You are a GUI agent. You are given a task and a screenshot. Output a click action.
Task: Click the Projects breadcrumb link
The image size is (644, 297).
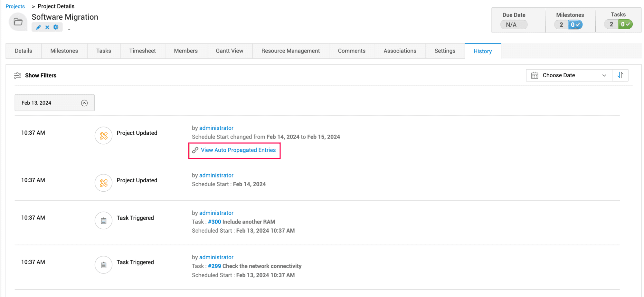click(15, 6)
